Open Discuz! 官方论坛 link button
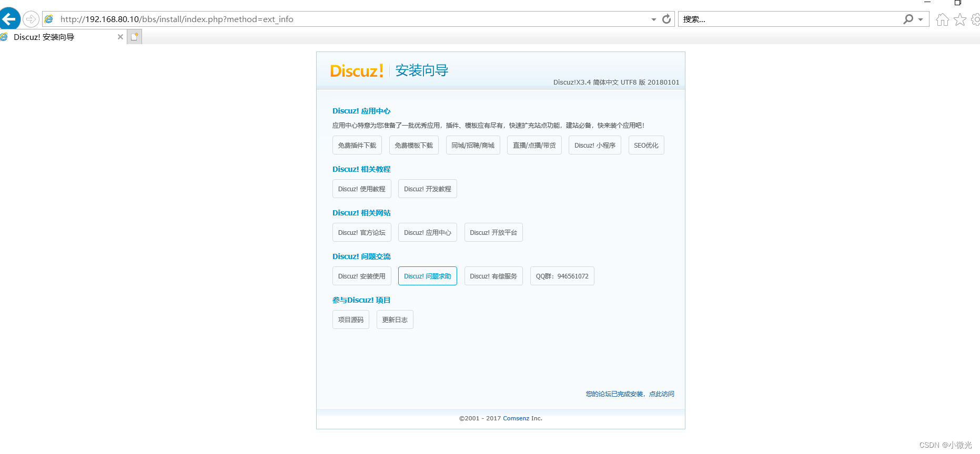This screenshot has width=980, height=454. (362, 233)
